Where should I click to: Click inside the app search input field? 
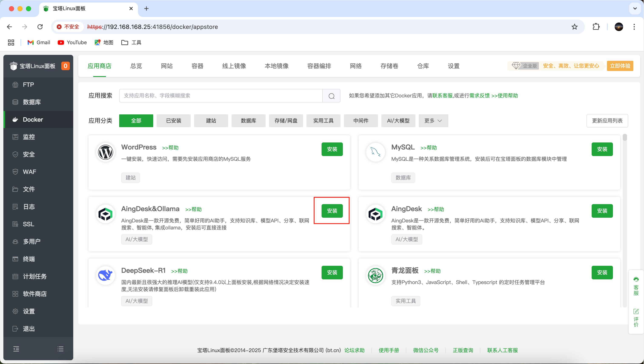tap(220, 96)
